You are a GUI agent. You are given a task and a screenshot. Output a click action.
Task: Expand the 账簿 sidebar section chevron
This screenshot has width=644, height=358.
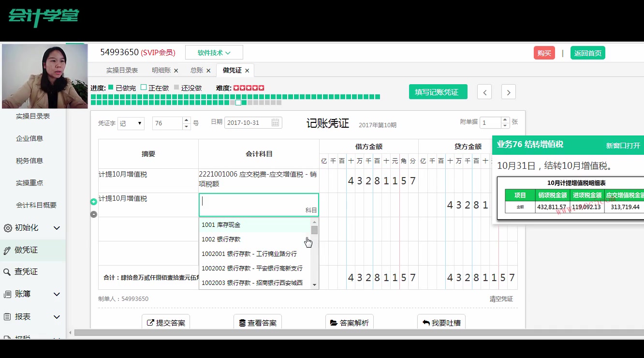click(57, 294)
